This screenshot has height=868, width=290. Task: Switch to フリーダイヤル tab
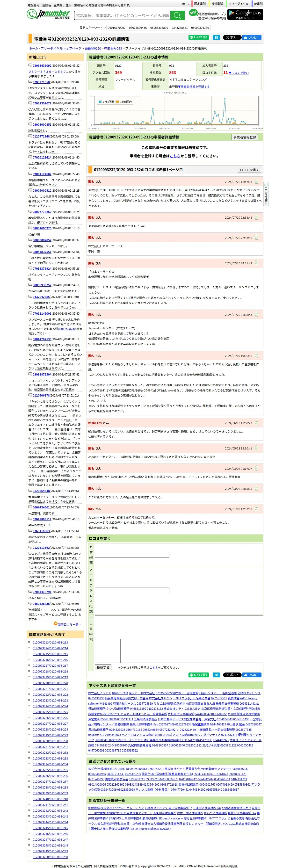(238, 4)
